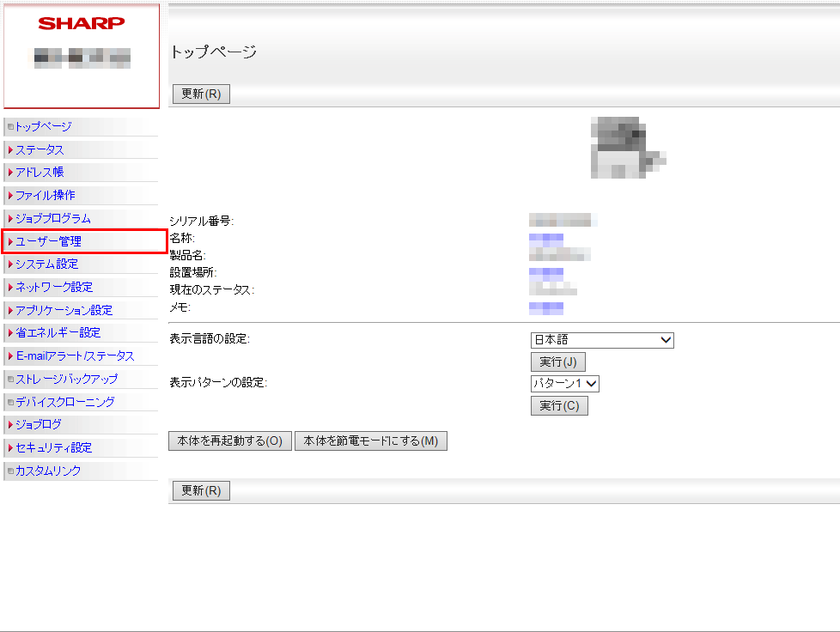Select ユーザー管理 in the sidebar

(x=49, y=241)
